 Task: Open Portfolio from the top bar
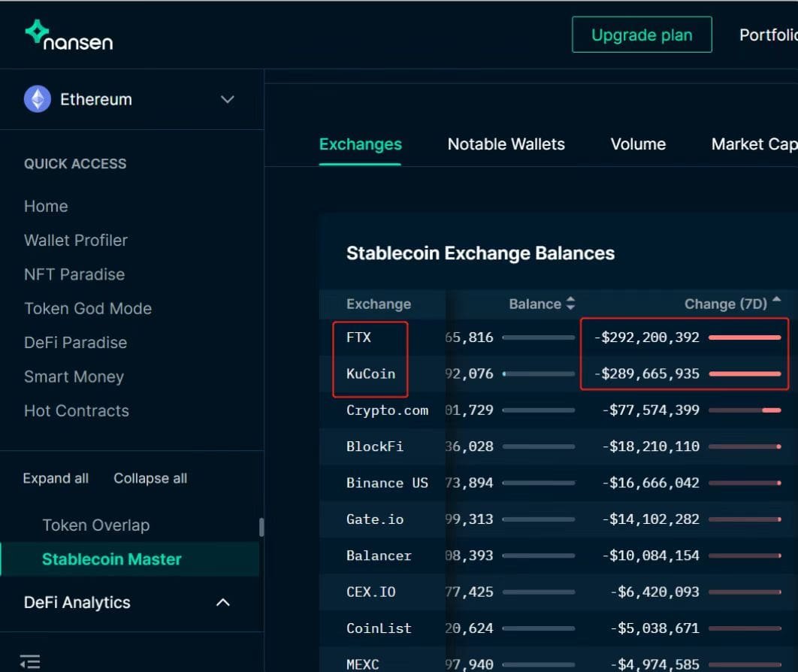(x=768, y=35)
